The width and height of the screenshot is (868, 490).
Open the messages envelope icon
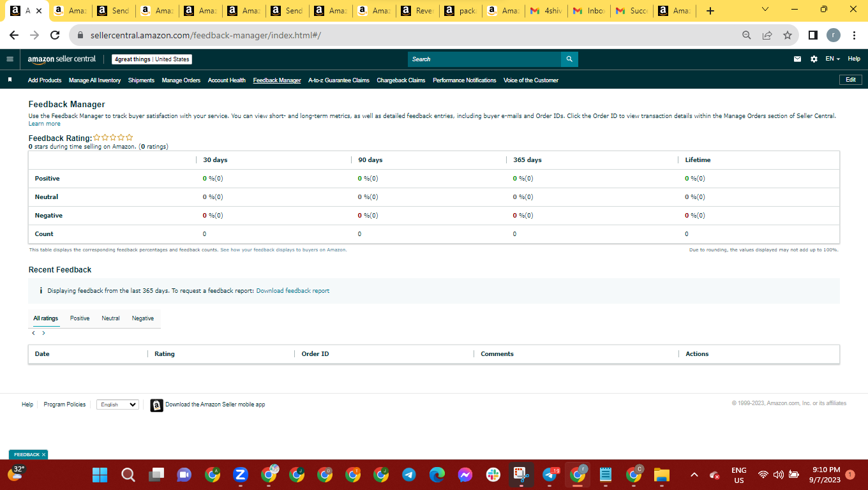coord(797,59)
